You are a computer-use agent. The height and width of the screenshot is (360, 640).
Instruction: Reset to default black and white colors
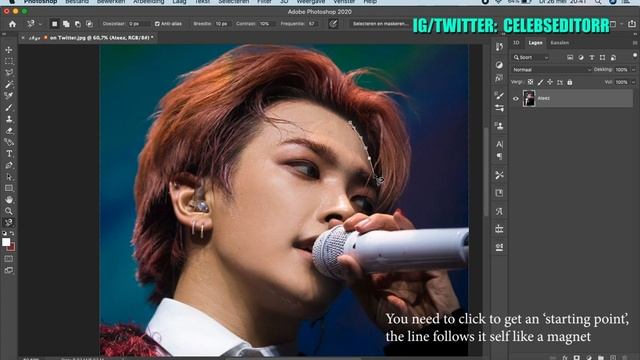tap(4, 233)
